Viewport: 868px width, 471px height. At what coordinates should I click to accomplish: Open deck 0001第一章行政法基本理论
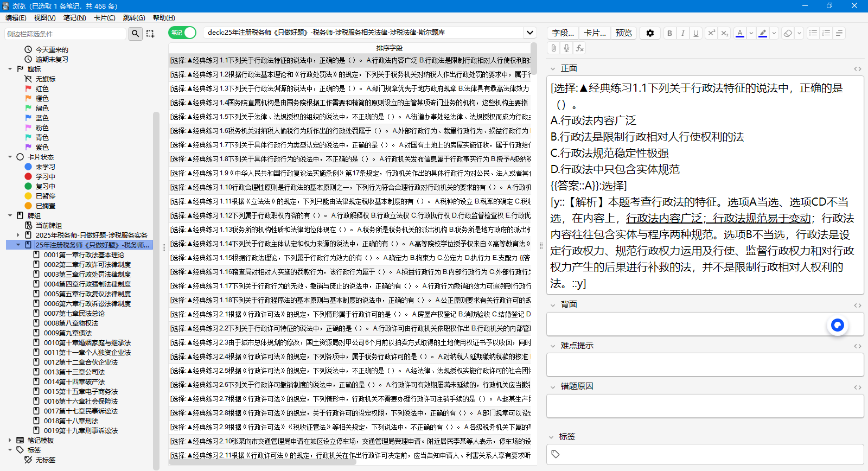pos(84,254)
